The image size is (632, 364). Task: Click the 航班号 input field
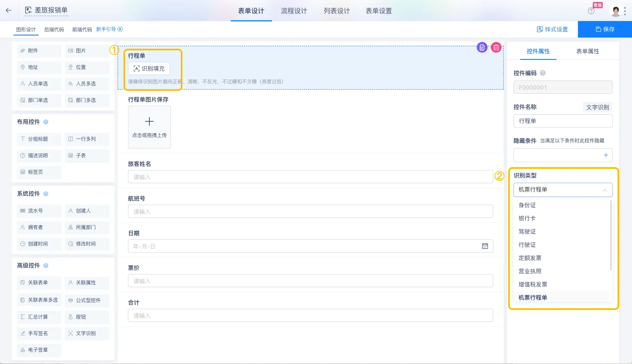310,212
